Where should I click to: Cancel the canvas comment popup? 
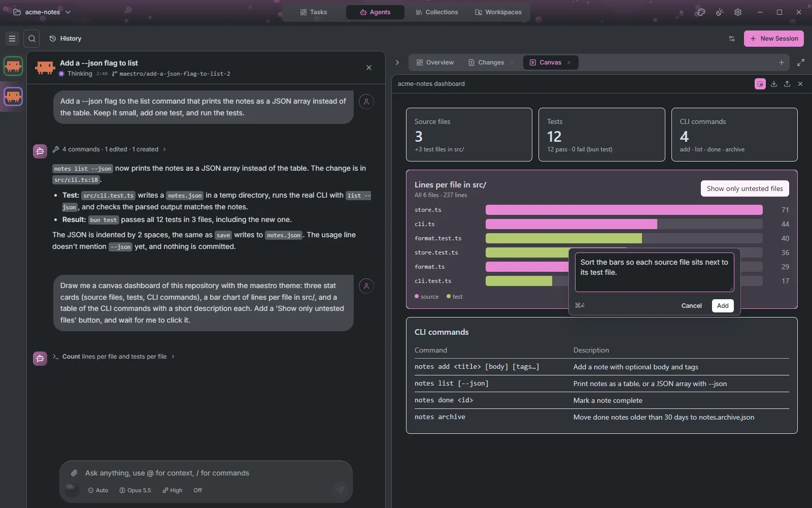click(691, 306)
